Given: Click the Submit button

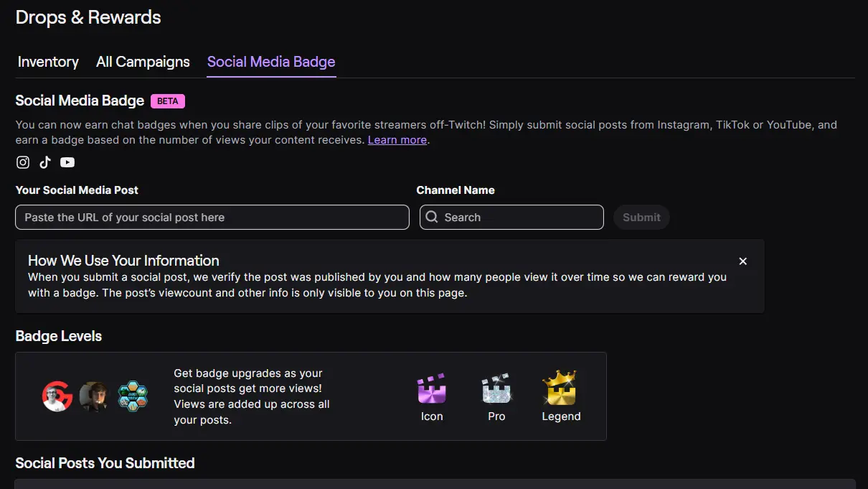Looking at the screenshot, I should (x=641, y=217).
